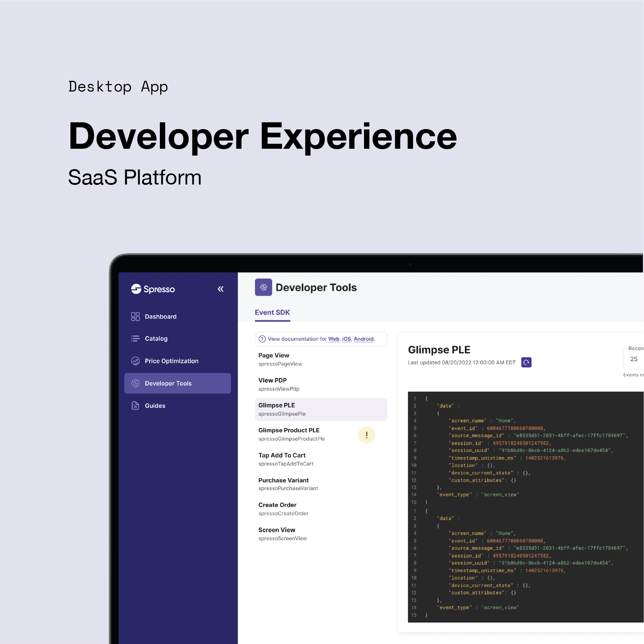Click the first "event_type" : "screen_view" line
Viewport: 644px width, 644px height.
point(478,495)
